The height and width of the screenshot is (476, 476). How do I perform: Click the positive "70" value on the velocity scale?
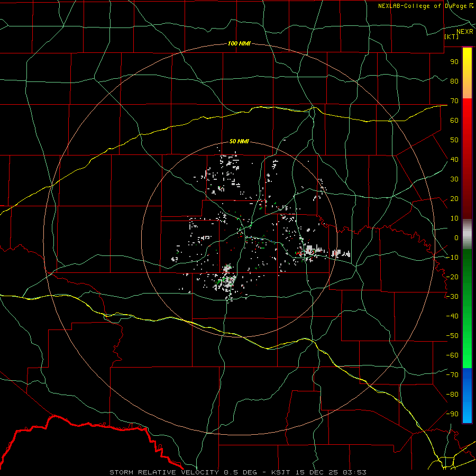(x=454, y=101)
